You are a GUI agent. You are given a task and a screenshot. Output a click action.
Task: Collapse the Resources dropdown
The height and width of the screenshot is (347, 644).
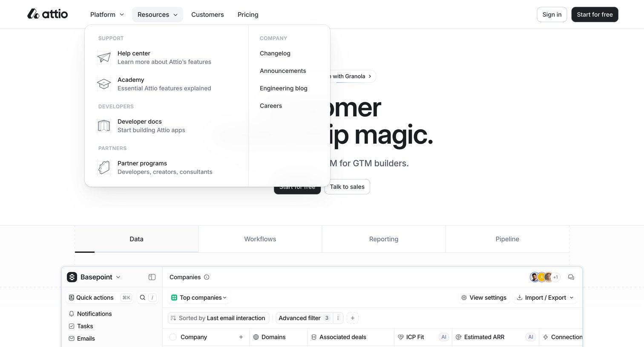[x=158, y=14]
